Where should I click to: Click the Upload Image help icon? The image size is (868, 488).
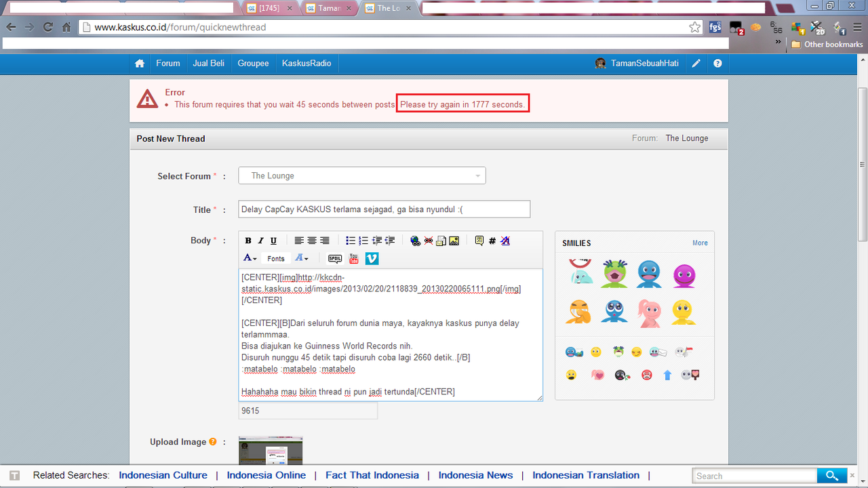[x=213, y=442]
